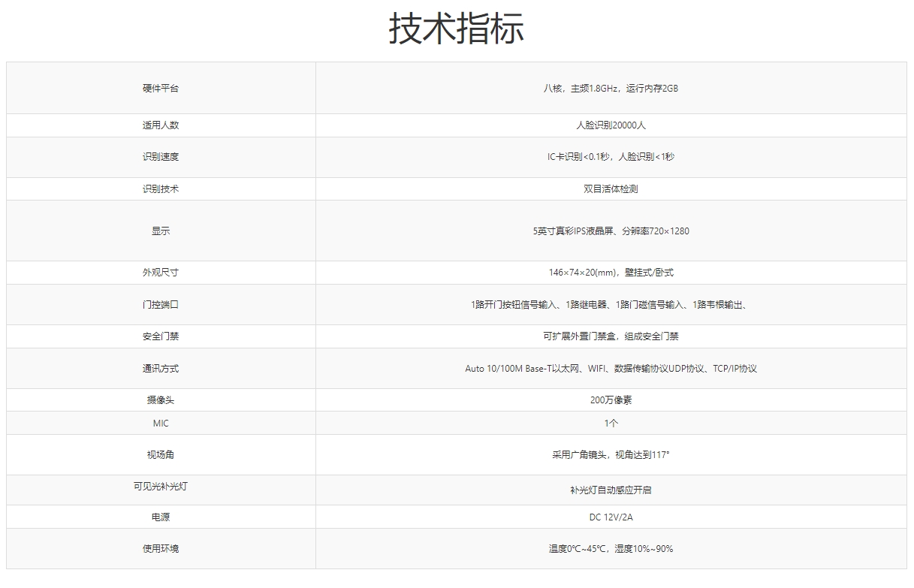The height and width of the screenshot is (588, 914).
Task: Click the 温度0℃~45℃ environment value
Action: [x=610, y=549]
